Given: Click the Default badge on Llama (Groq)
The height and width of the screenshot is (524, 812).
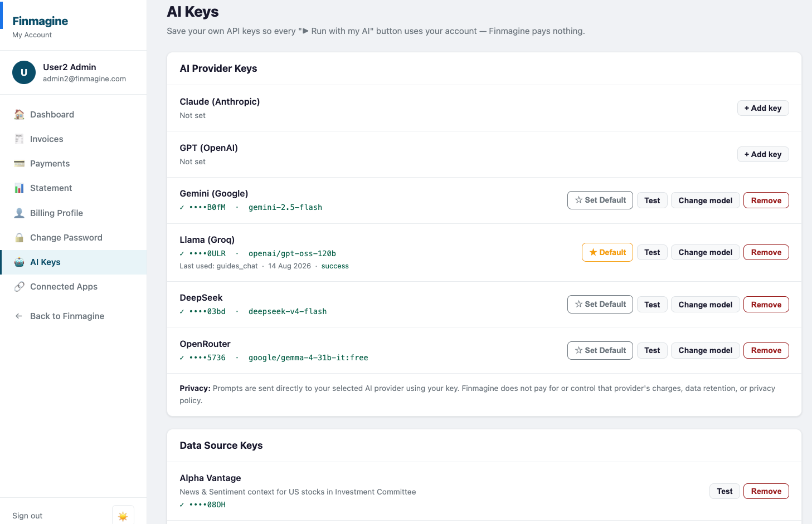Looking at the screenshot, I should 607,252.
